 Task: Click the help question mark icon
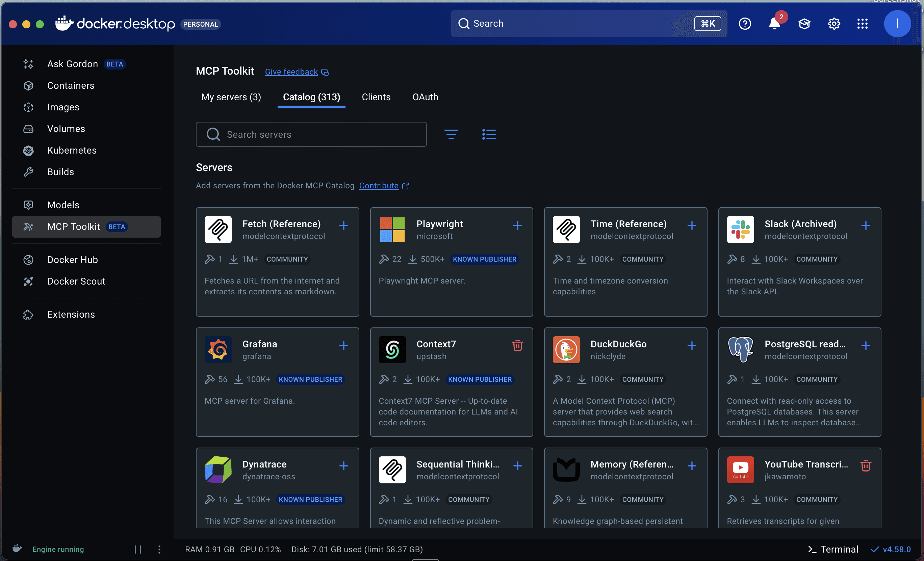point(745,24)
